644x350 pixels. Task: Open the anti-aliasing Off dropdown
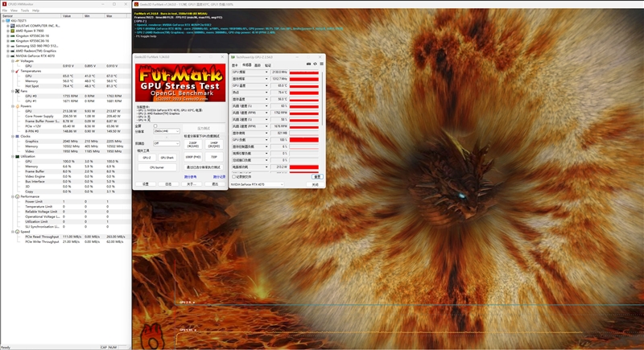point(167,143)
